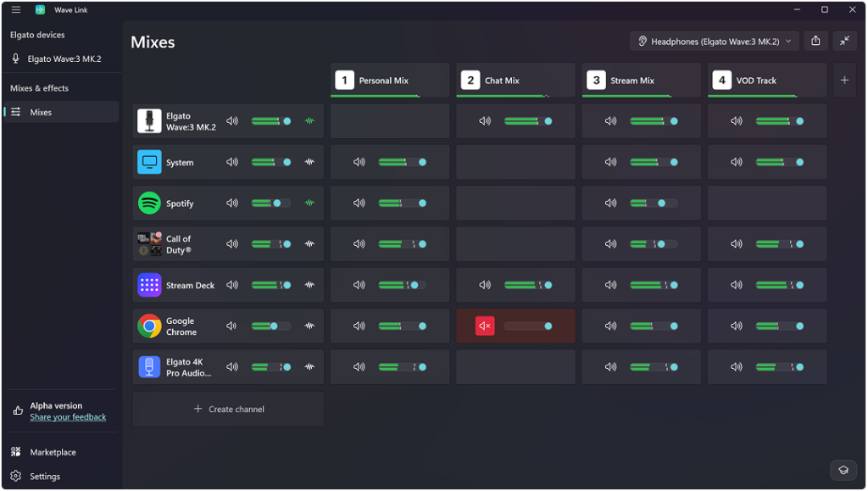Screen dimensions: 868x491
Task: Click the Call of Duty channel icon
Action: [x=149, y=244]
